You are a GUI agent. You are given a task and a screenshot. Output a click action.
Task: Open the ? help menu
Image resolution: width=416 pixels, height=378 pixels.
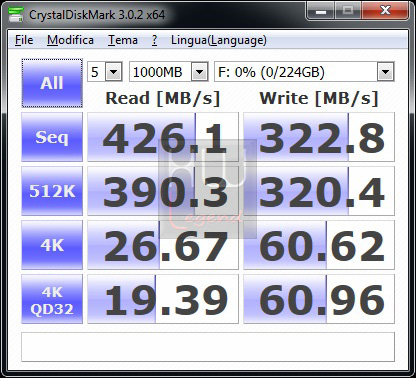coord(154,40)
